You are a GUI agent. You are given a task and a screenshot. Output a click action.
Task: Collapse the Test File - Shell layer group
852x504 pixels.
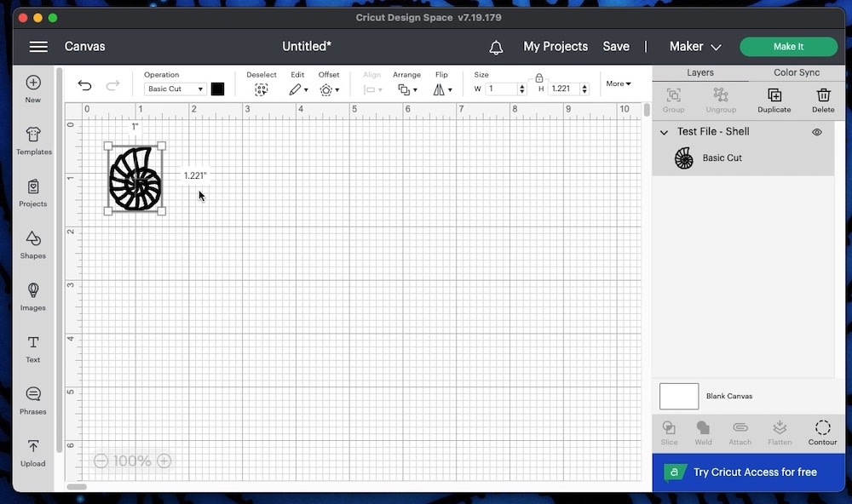point(664,132)
